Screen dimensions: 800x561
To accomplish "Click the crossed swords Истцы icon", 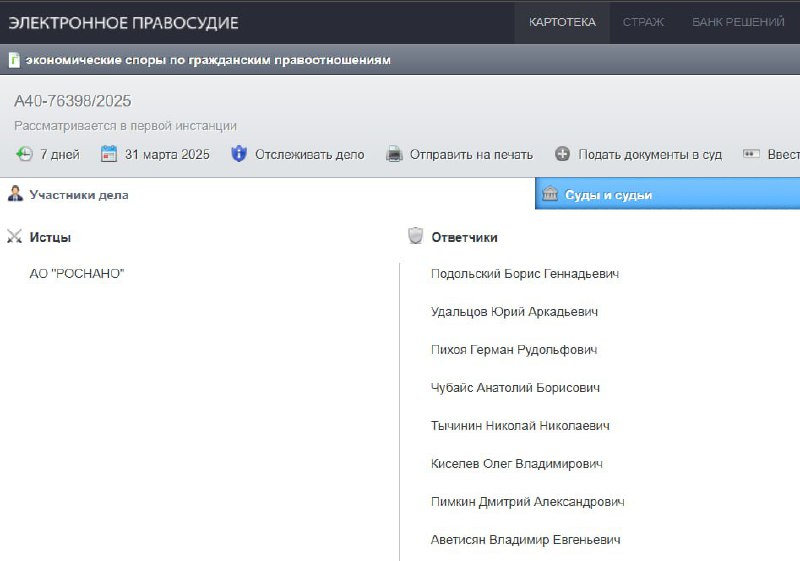I will click(x=14, y=236).
